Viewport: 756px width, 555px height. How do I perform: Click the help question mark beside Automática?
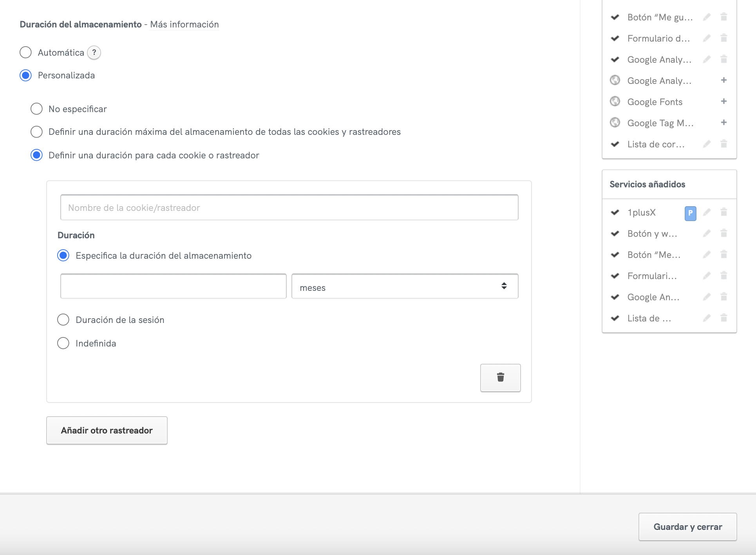tap(94, 53)
